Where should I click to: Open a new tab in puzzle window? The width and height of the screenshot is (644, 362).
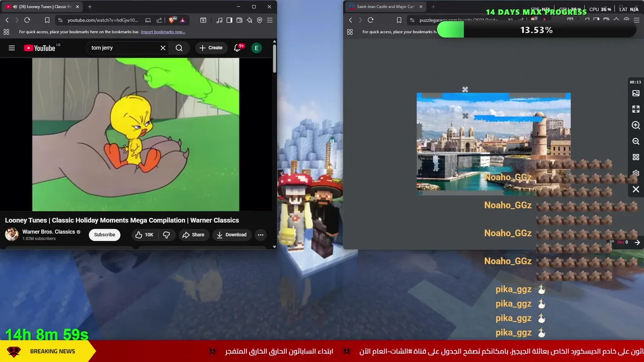click(433, 7)
